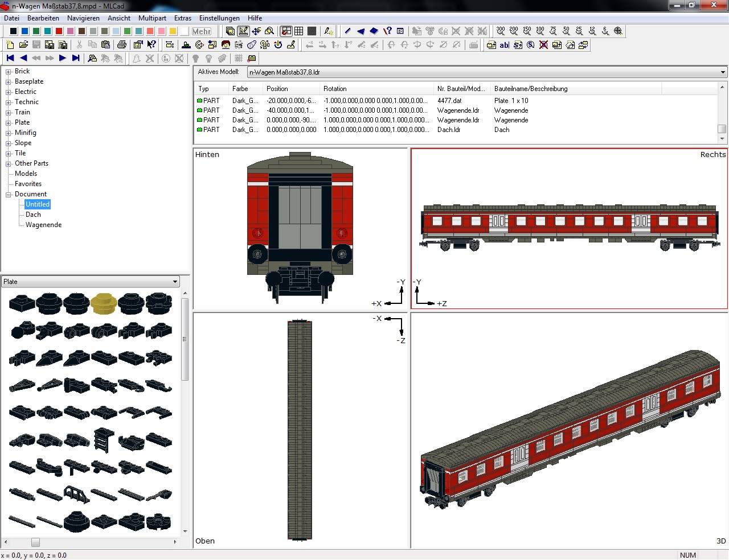Open a file with the folder icon
The height and width of the screenshot is (560, 729).
pos(23,44)
